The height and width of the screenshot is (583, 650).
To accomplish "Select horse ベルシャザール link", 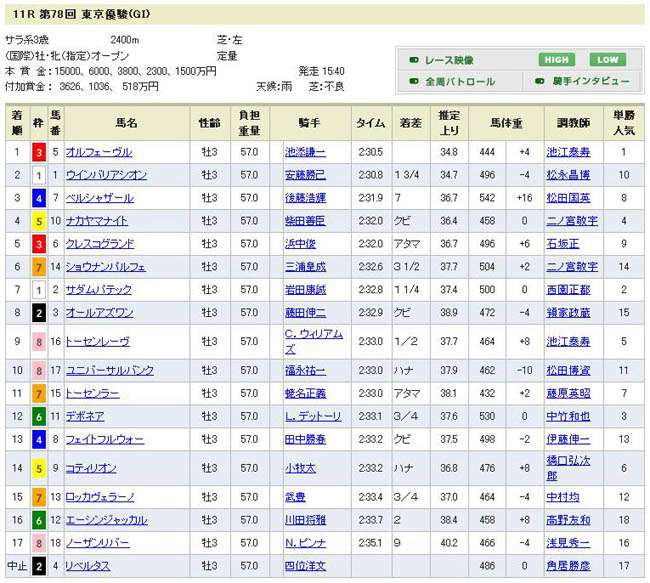I will point(98,198).
